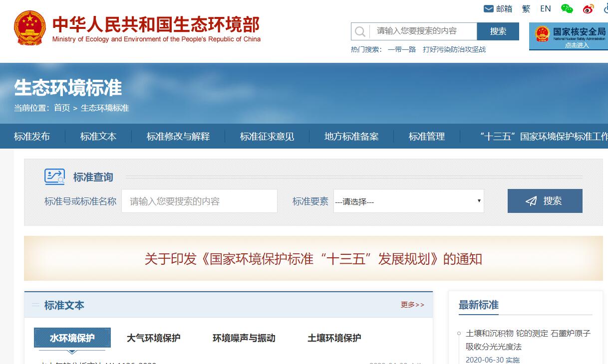This screenshot has width=608, height=364.
Task: Switch language to EN
Action: pos(546,8)
